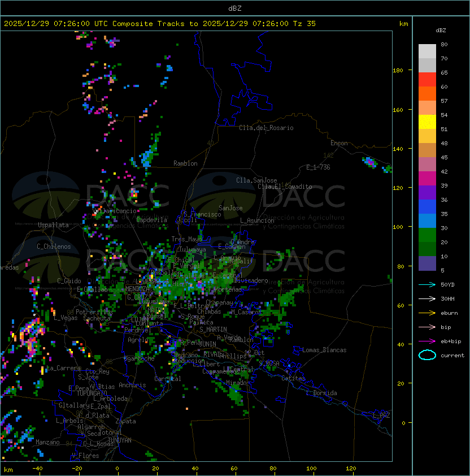This screenshot has height=476, width=470.
Task: Click the 'Manzano' label
Action: [x=47, y=442]
